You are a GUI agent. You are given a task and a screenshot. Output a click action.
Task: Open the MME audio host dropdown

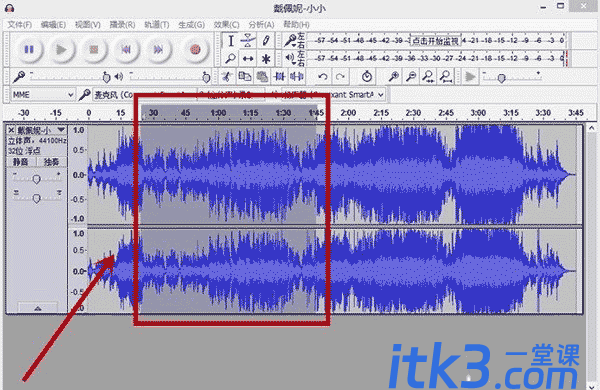pyautogui.click(x=42, y=95)
